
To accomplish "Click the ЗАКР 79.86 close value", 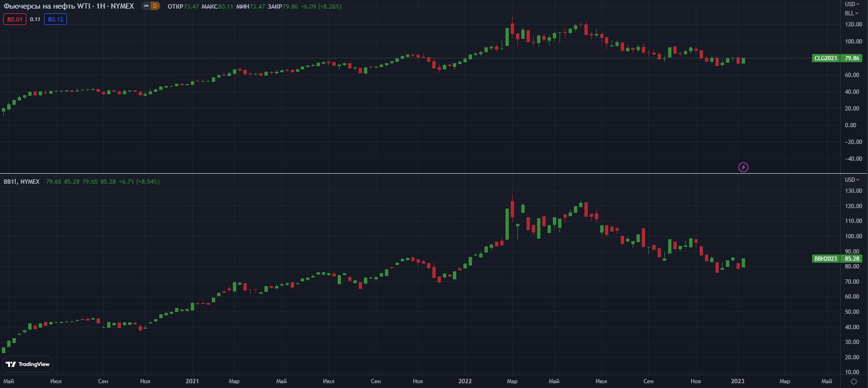I will coord(283,7).
